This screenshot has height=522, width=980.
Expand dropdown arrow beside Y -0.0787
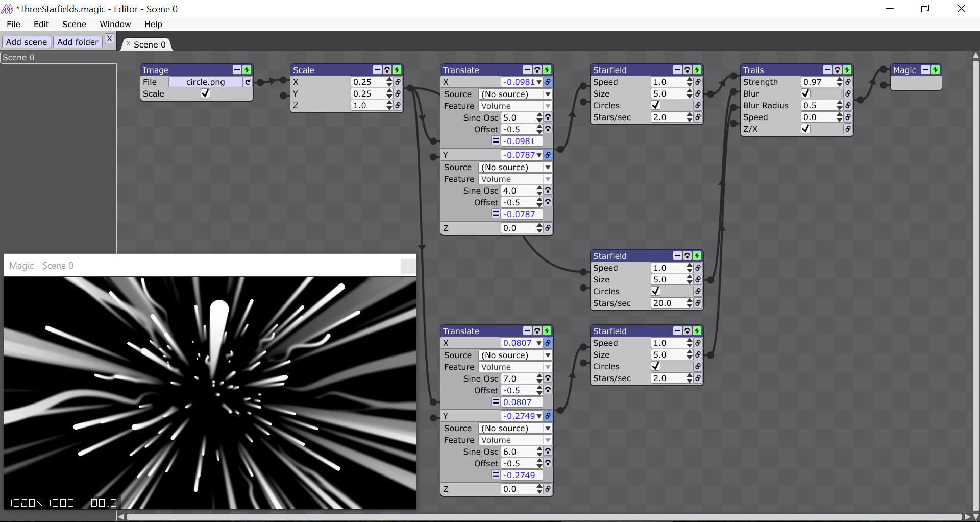(539, 155)
